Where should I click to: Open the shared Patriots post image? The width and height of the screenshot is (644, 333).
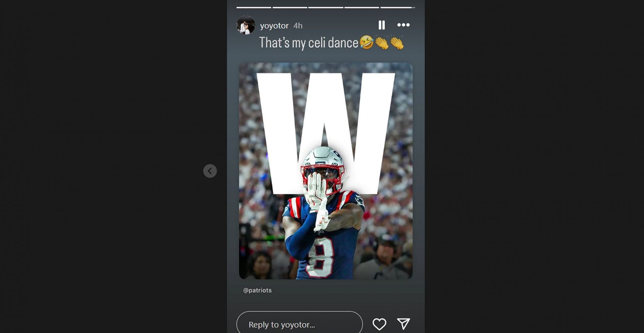coord(326,171)
